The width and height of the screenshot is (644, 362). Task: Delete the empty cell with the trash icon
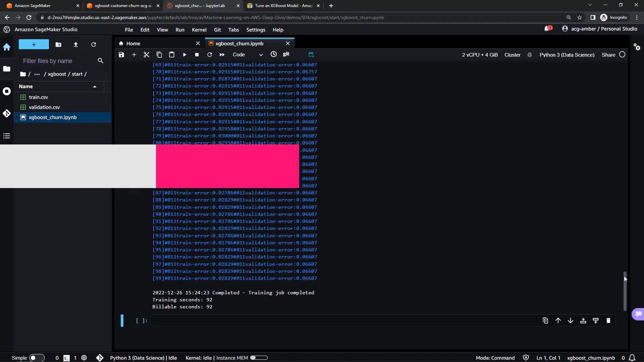tap(608, 321)
